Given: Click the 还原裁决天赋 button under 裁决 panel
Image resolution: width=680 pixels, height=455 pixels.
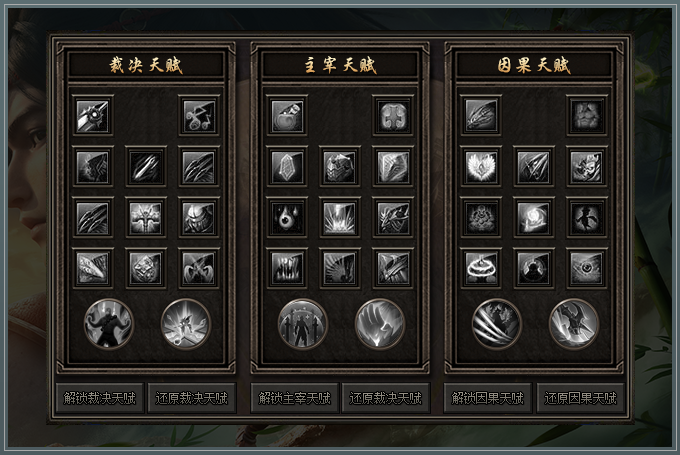Looking at the screenshot, I should coord(192,398).
